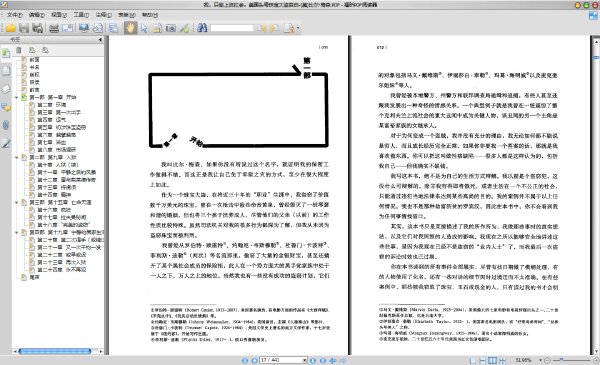Open the 第十章 bookmark
Viewport: 600px width, 365px height.
coord(58,165)
